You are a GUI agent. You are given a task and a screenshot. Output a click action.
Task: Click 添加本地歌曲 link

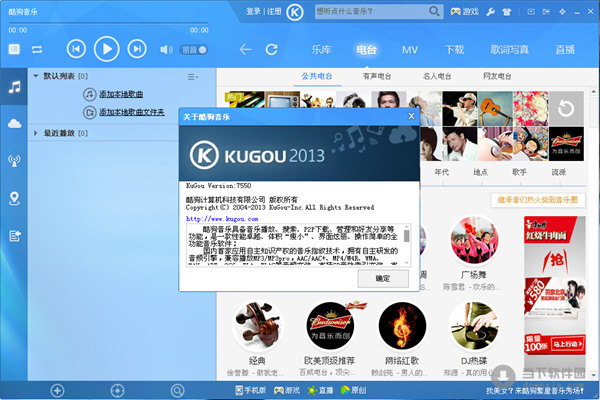(x=121, y=94)
